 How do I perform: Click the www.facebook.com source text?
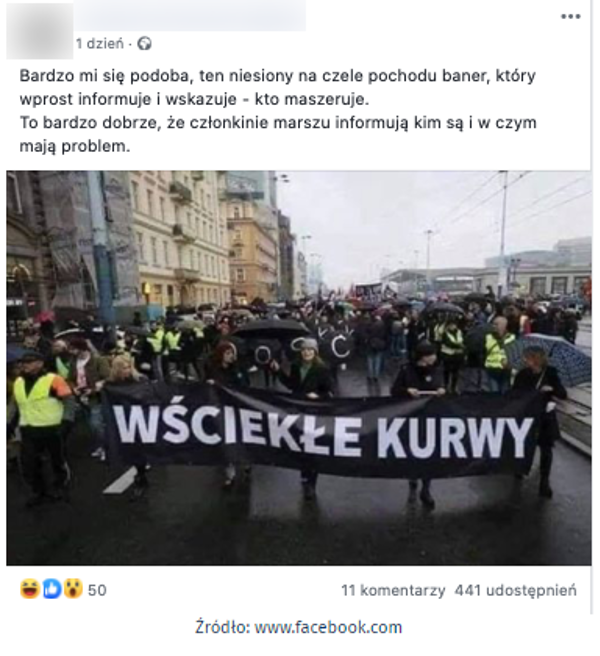[328, 627]
